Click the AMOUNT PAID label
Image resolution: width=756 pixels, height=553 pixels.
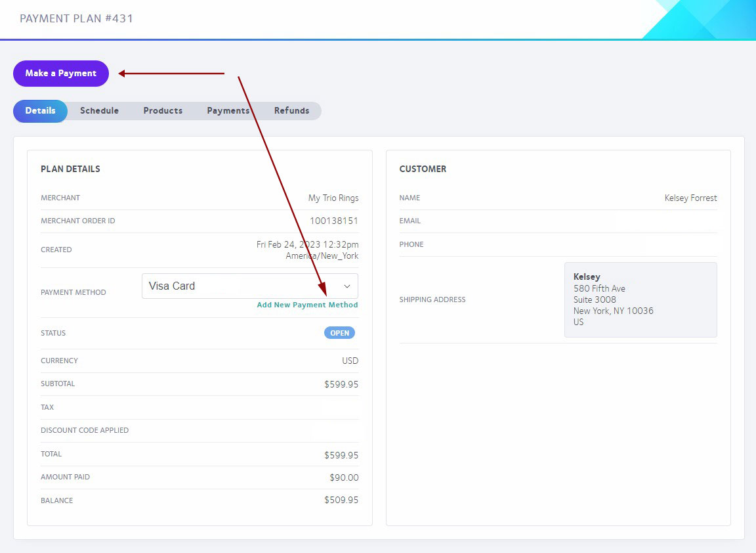[x=65, y=477]
